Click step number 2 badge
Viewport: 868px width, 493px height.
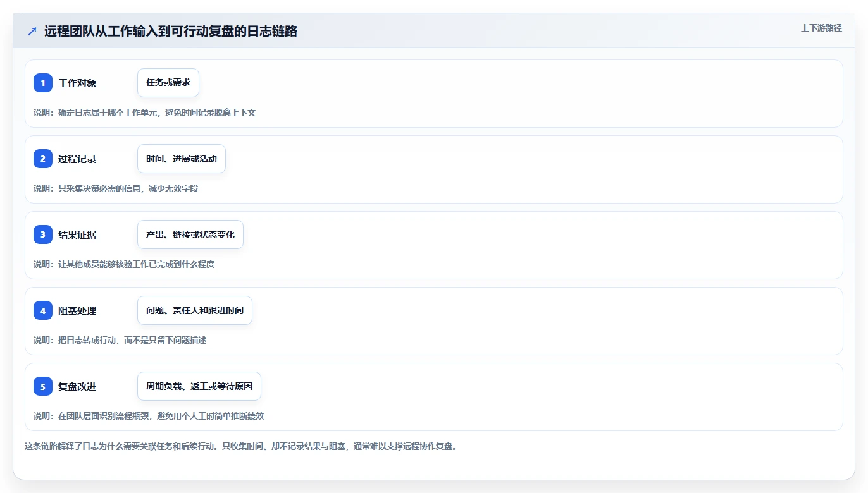(43, 159)
